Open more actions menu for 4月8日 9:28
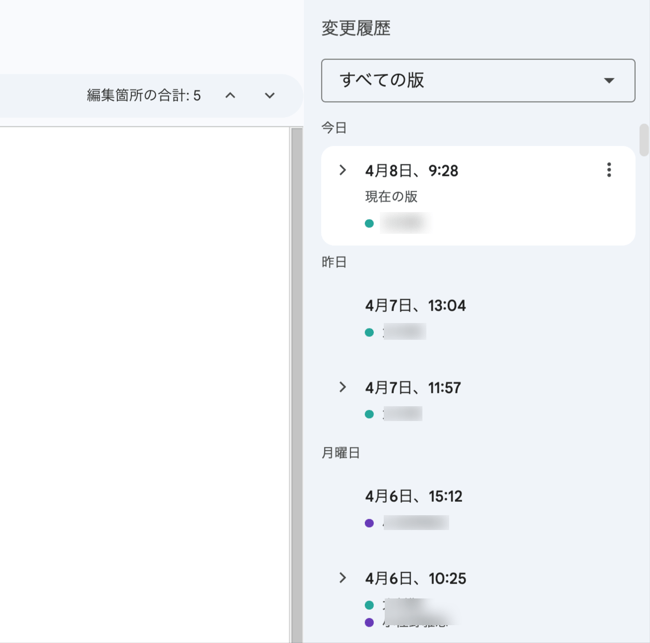The height and width of the screenshot is (643, 650). click(608, 170)
